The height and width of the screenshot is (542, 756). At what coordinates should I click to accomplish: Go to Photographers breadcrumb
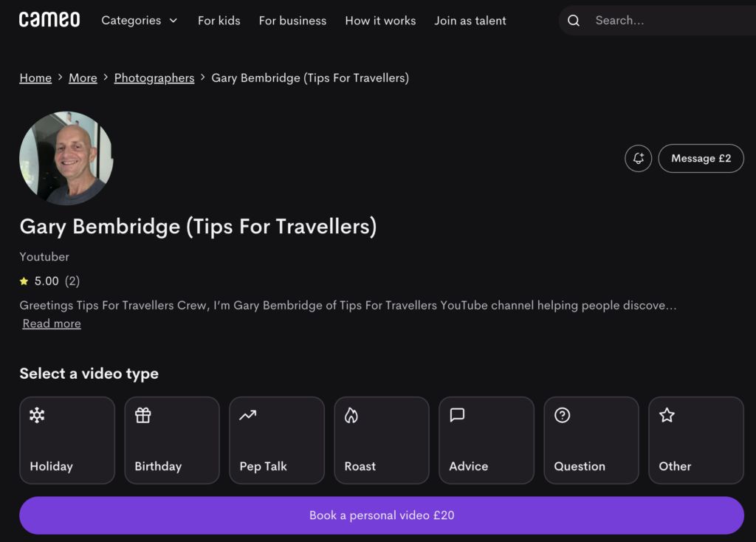[154, 78]
